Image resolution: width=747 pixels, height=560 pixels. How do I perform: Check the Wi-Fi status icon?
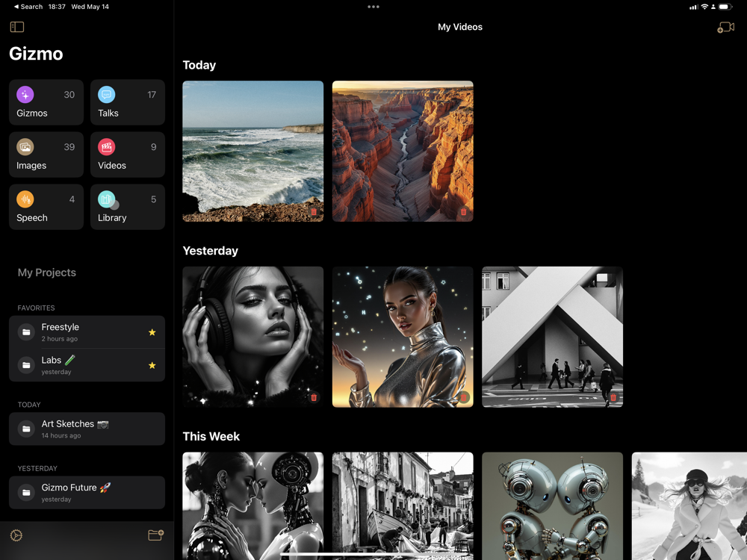click(704, 7)
